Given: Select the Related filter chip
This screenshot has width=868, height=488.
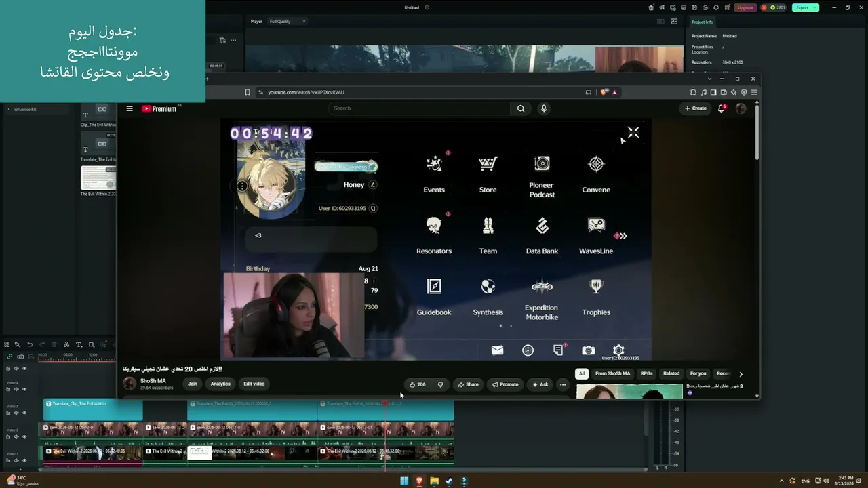Looking at the screenshot, I should pyautogui.click(x=671, y=373).
